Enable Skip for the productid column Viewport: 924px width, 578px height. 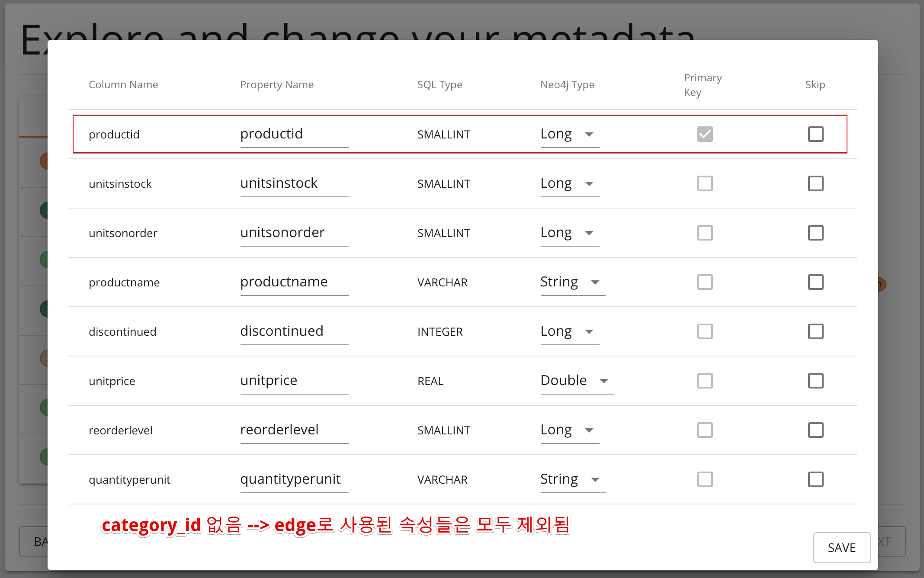[x=816, y=134]
